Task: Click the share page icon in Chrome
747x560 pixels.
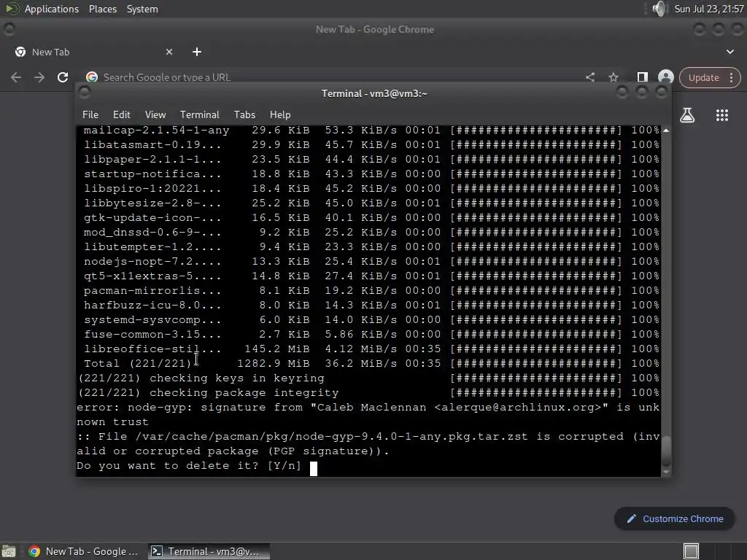Action: click(589, 77)
